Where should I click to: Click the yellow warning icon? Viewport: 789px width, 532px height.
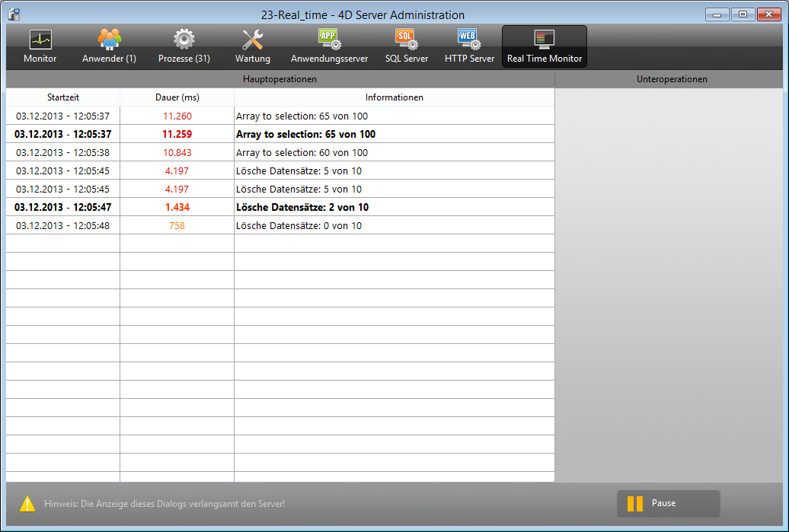[27, 503]
